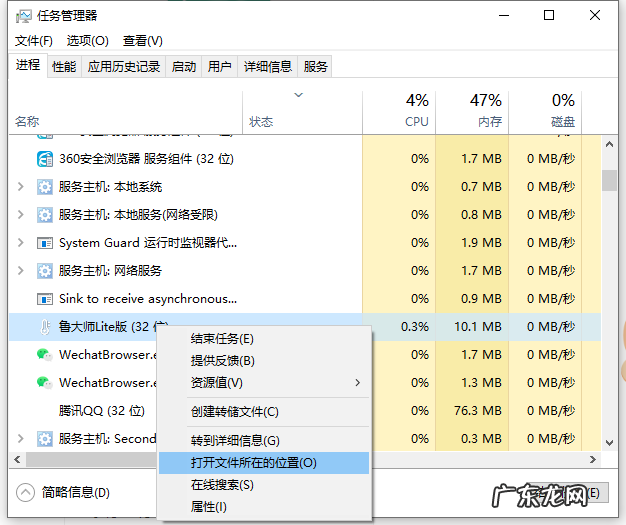Image resolution: width=626 pixels, height=525 pixels.
Task: Select the 360安全浏览器 服务组件 (32 位) row
Action: pyautogui.click(x=305, y=159)
